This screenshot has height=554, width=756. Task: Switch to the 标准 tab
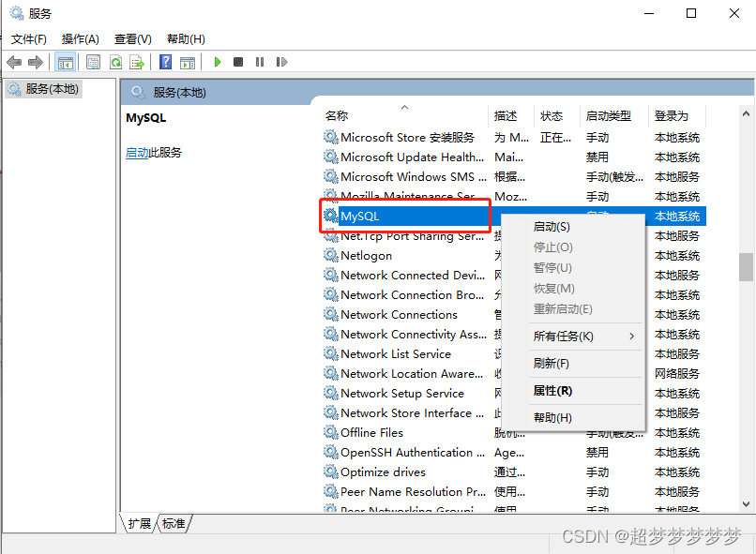[174, 524]
